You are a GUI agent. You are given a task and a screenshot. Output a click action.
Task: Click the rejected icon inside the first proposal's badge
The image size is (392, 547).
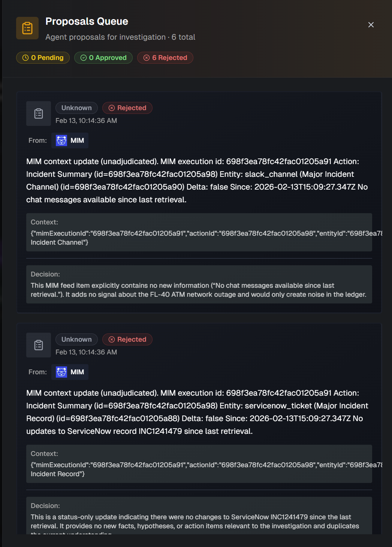[x=111, y=108]
